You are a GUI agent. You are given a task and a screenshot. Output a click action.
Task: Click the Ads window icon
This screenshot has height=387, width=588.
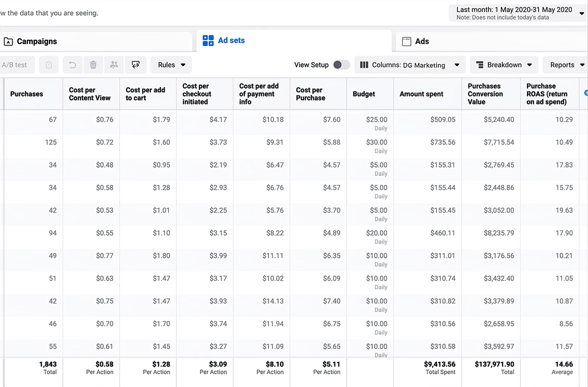click(406, 42)
